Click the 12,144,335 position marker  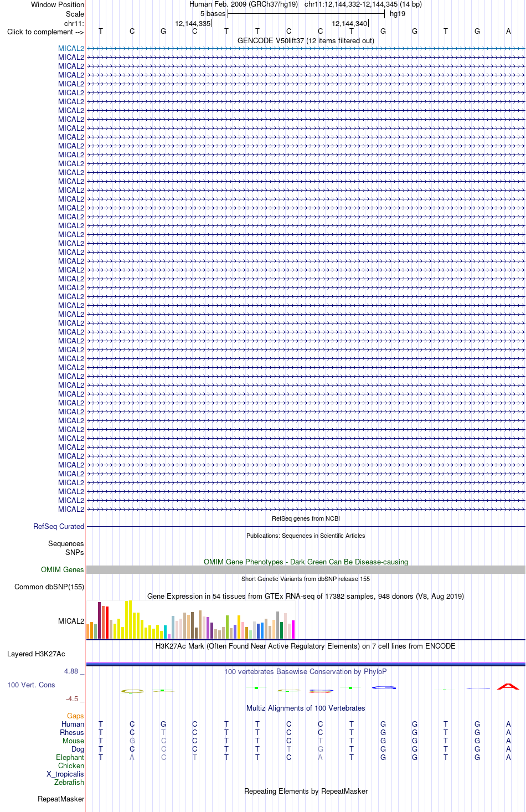coord(193,23)
